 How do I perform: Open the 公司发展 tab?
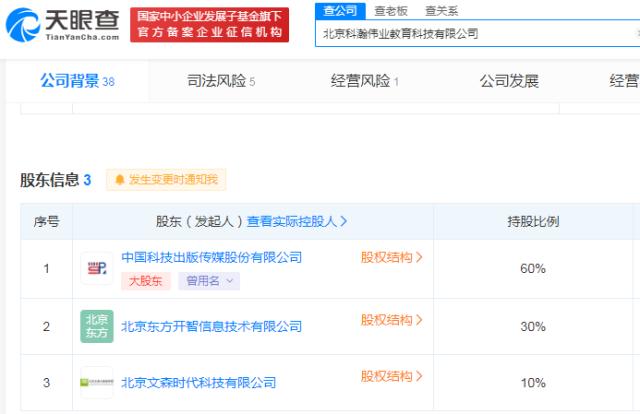tap(509, 81)
